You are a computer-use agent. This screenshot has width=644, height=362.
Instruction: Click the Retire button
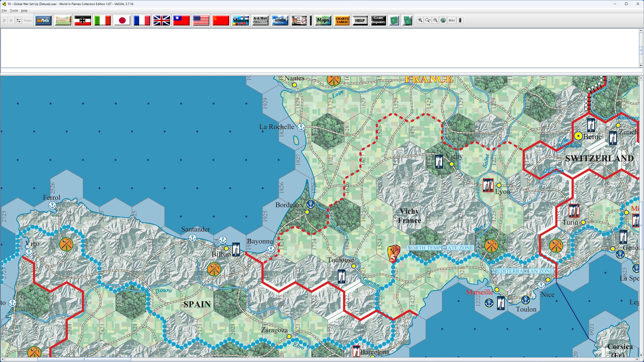click(x=28, y=20)
